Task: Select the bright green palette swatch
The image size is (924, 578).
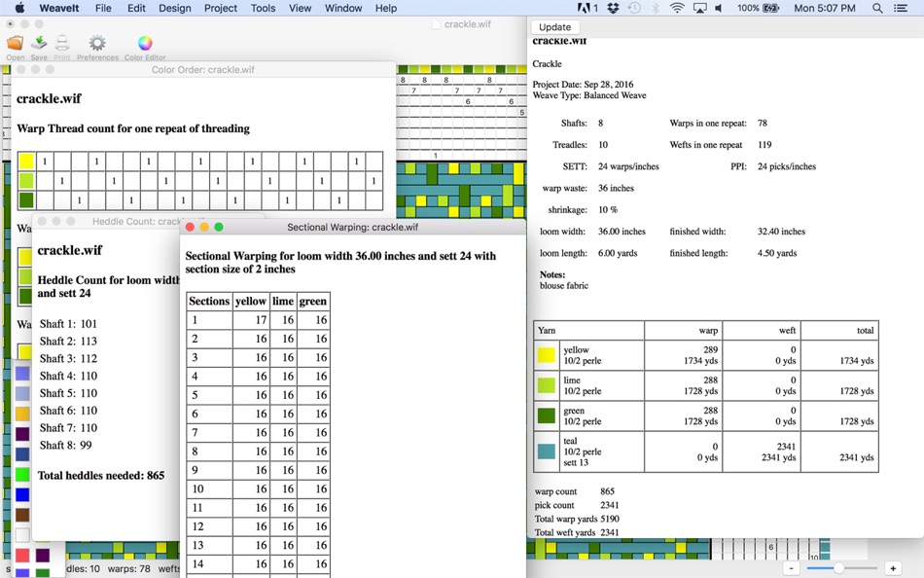Action: click(22, 474)
